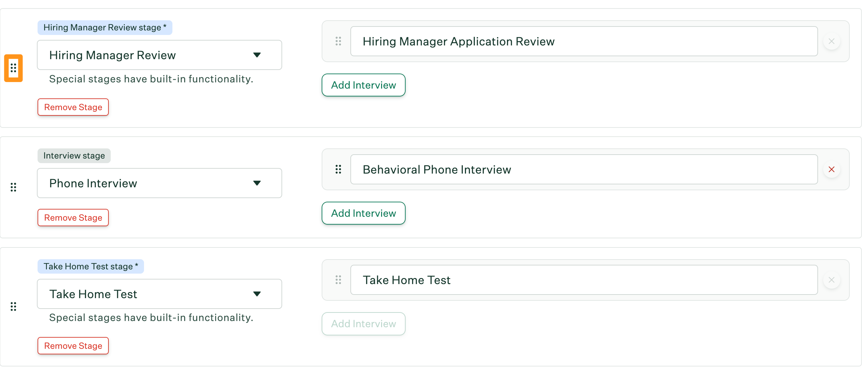Image resolution: width=868 pixels, height=372 pixels.
Task: Grab drag handle beside Hiring Manager Application Review
Action: (338, 41)
